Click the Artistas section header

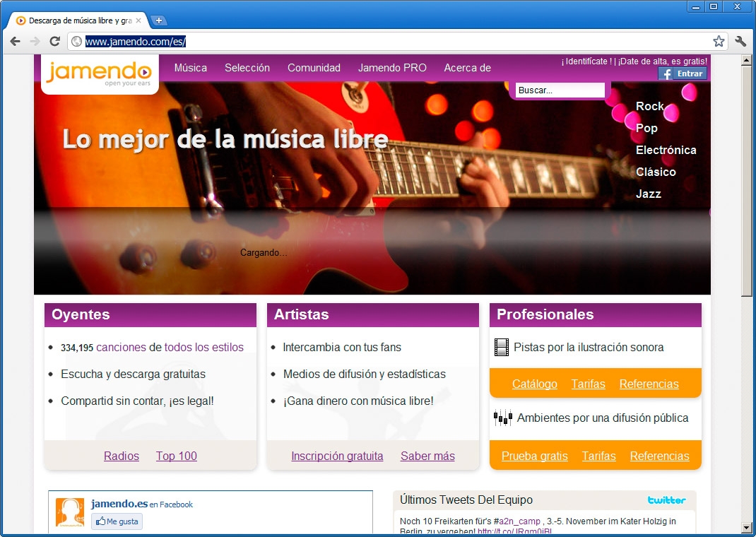(x=372, y=314)
